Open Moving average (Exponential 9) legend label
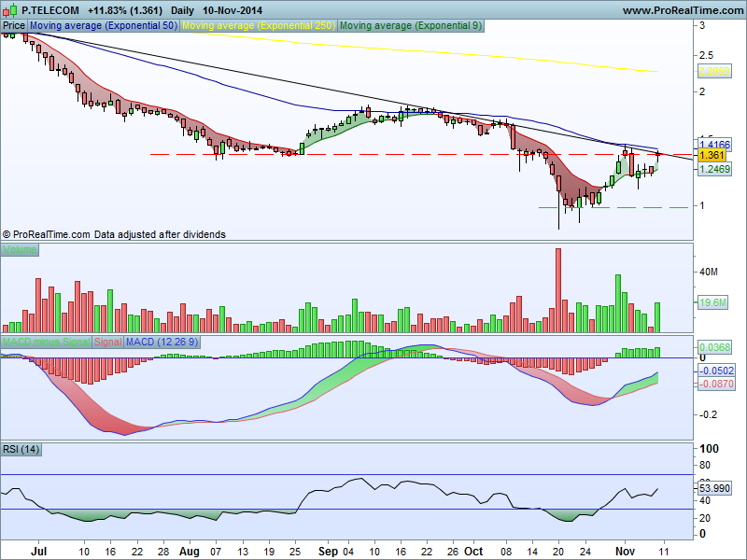Viewport: 747px width, 560px height. (x=411, y=26)
